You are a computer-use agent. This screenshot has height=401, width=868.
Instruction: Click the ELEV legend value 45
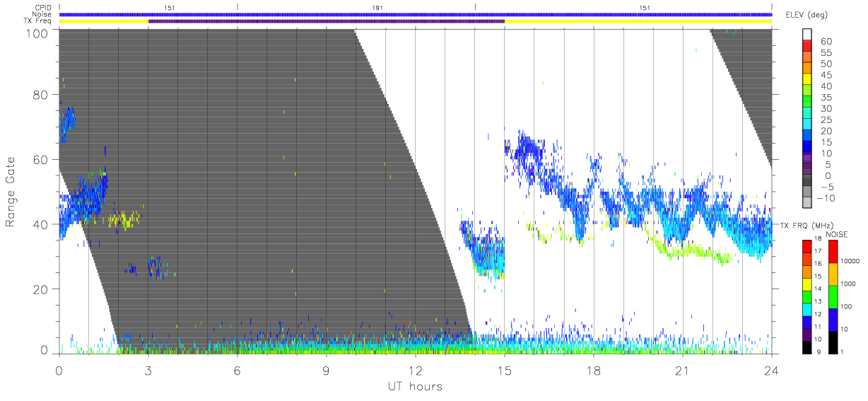point(825,75)
